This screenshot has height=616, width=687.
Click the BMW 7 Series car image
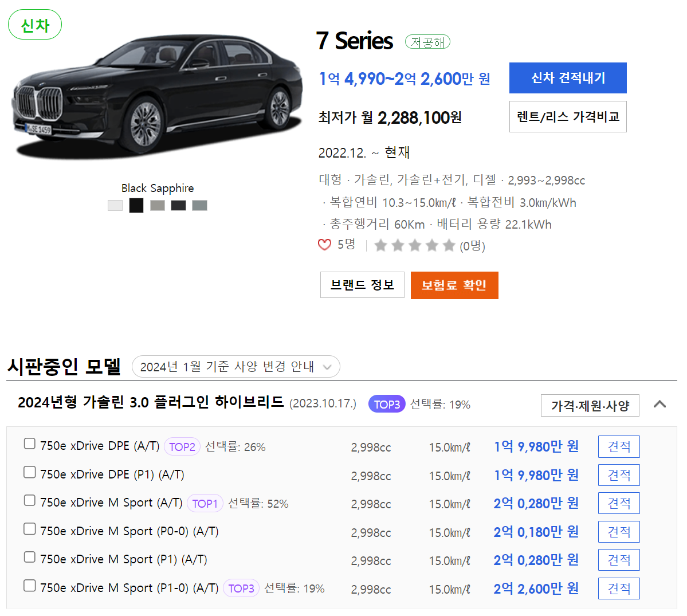(157, 97)
